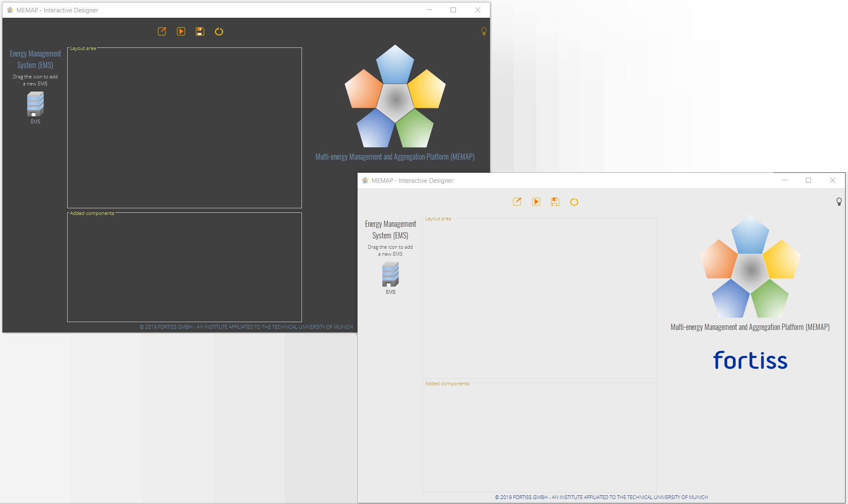Click the fortiss logo
This screenshot has height=504, width=848.
click(750, 360)
